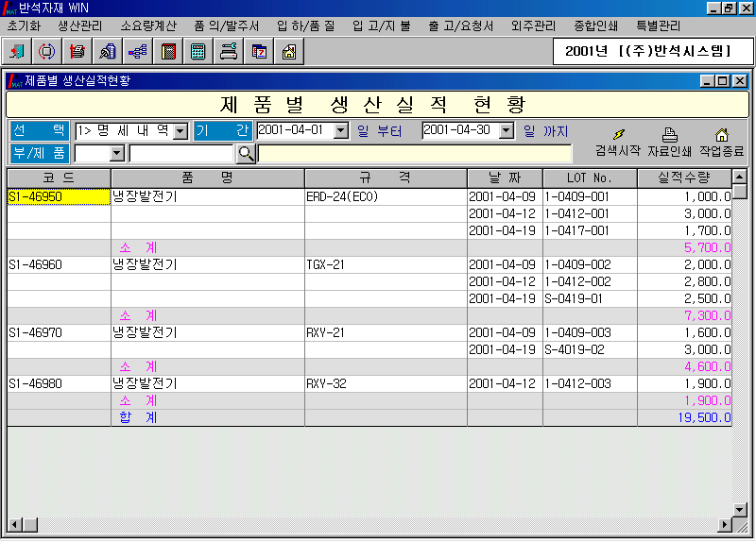756x542 pixels.
Task: Click the house toolbar icon
Action: [x=288, y=52]
